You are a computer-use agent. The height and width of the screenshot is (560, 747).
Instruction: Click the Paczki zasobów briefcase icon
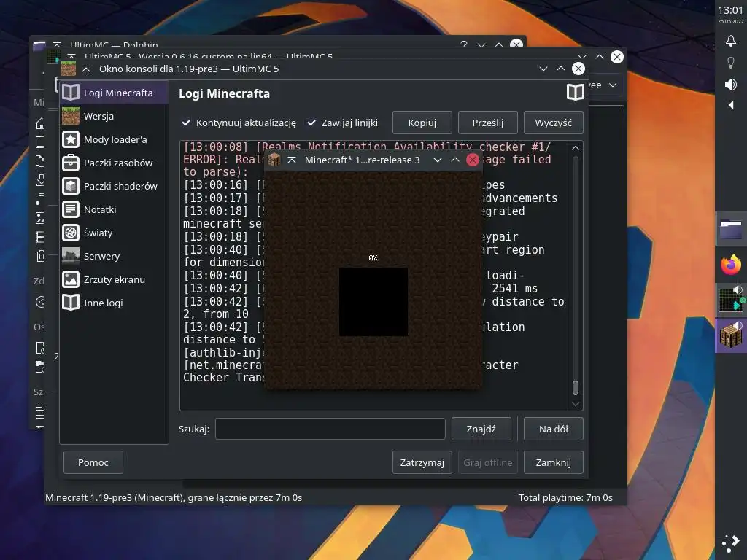point(71,163)
